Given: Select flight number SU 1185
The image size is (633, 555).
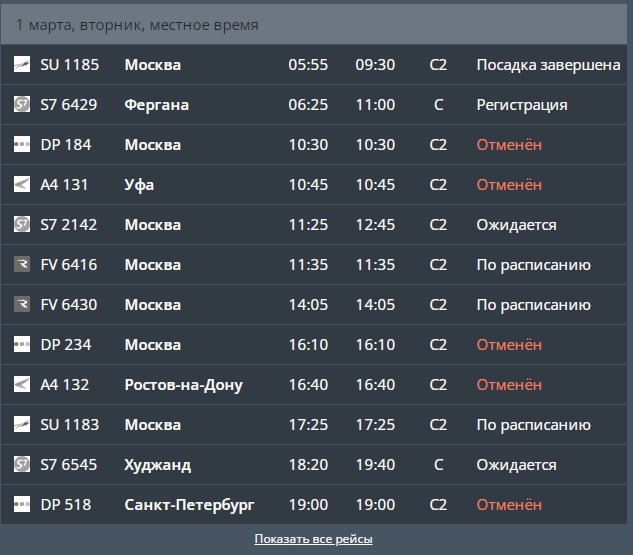Looking at the screenshot, I should tap(69, 65).
